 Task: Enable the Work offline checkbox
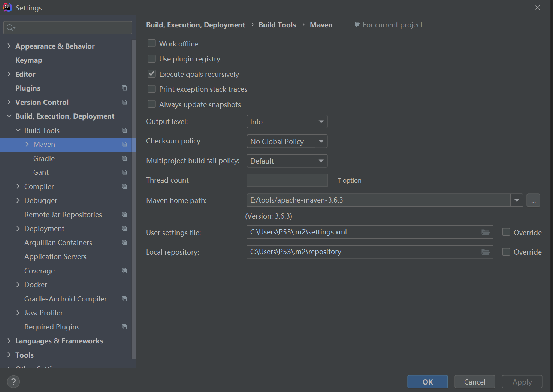point(152,44)
